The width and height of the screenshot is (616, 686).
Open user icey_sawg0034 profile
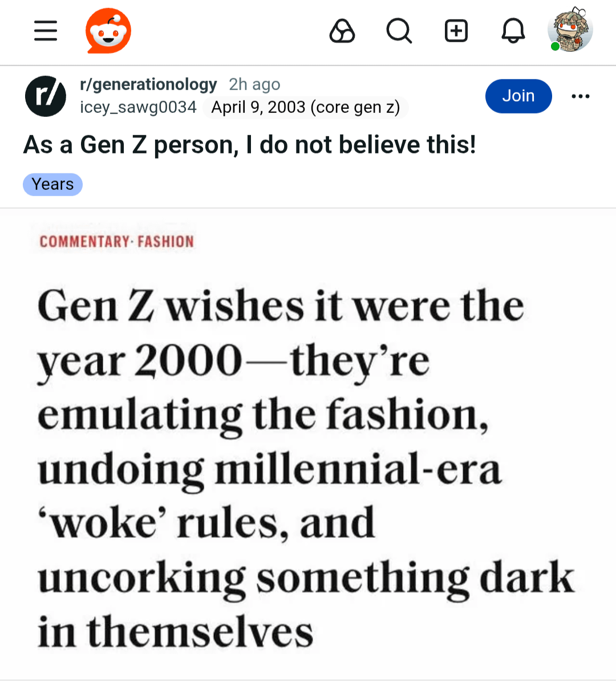[138, 107]
